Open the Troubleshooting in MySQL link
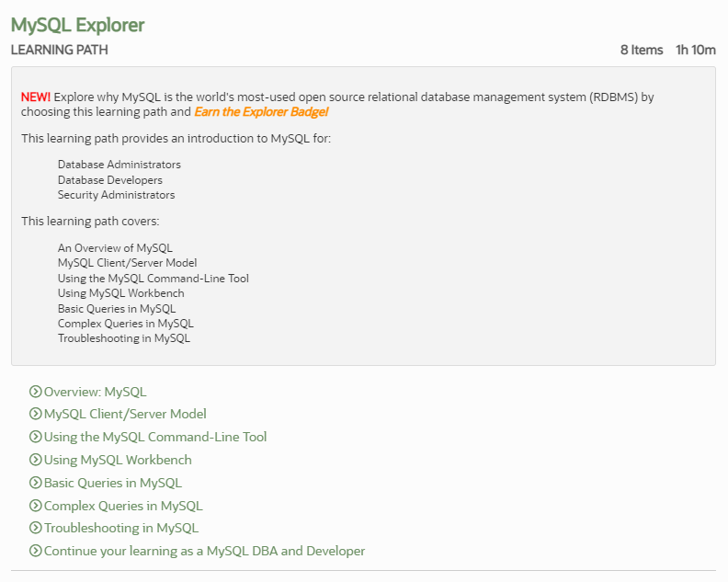Viewport: 728px width, 582px height. 120,528
